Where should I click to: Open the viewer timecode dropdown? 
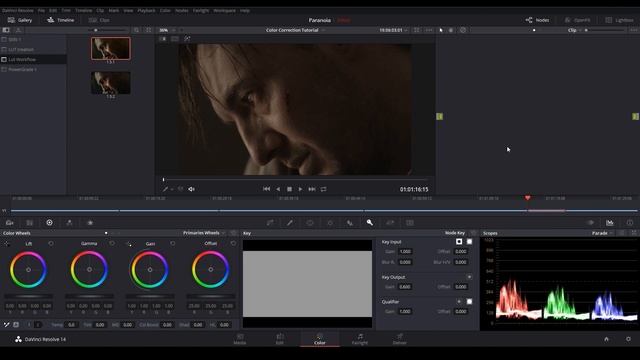click(393, 30)
